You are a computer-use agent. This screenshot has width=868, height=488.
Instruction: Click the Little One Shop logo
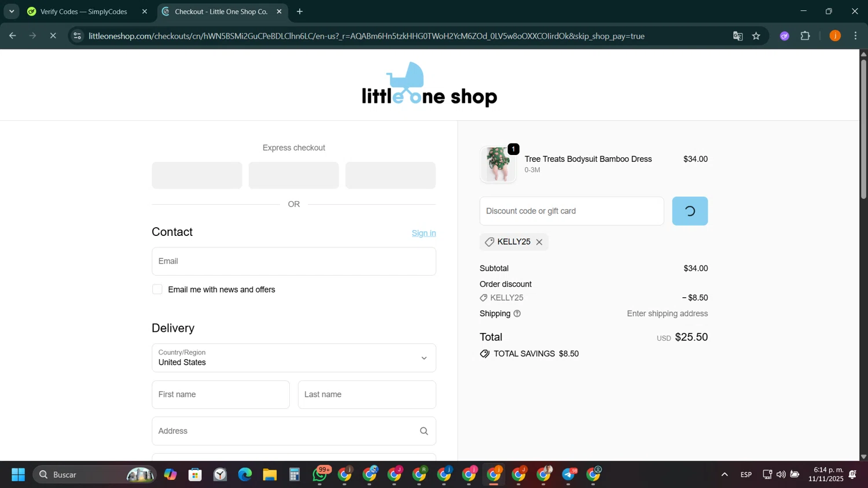(429, 84)
